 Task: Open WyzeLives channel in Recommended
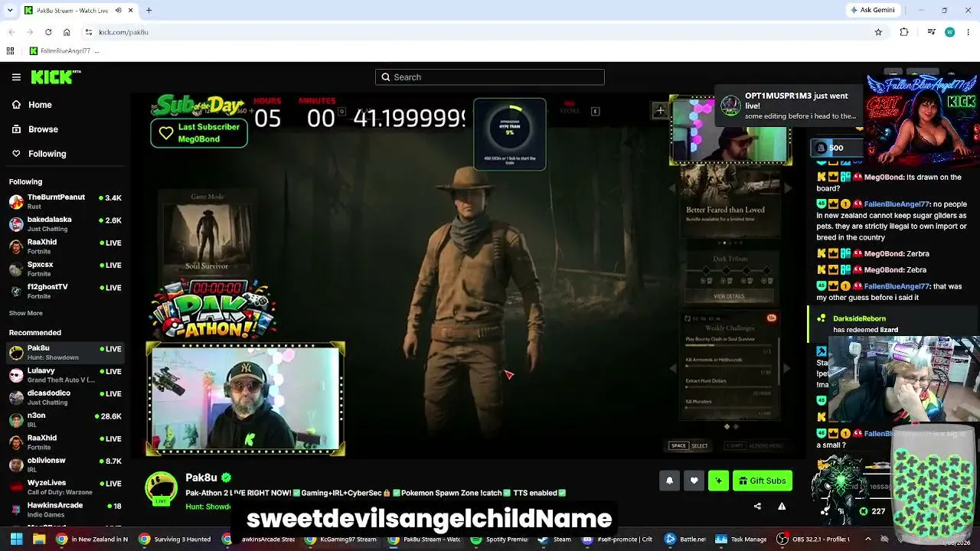(65, 487)
